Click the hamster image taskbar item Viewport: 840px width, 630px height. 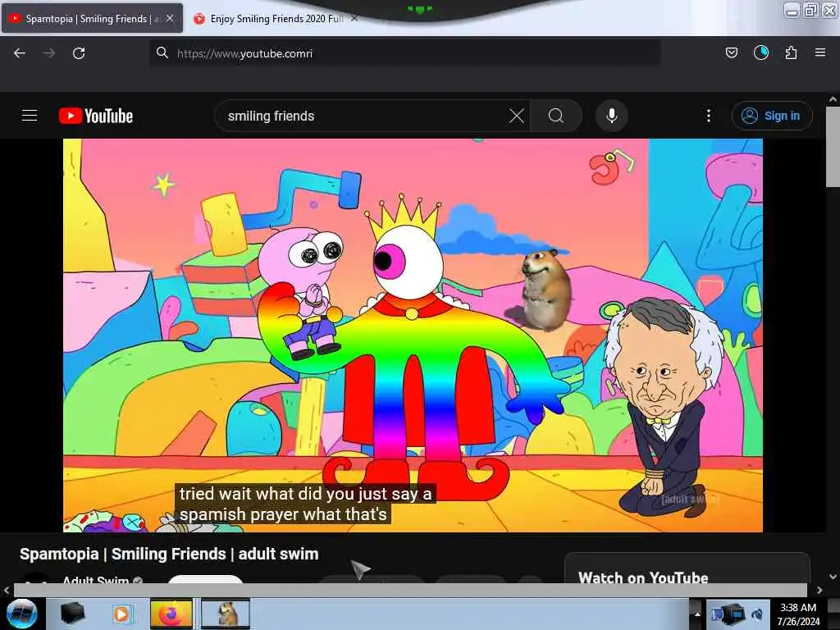[x=226, y=614]
